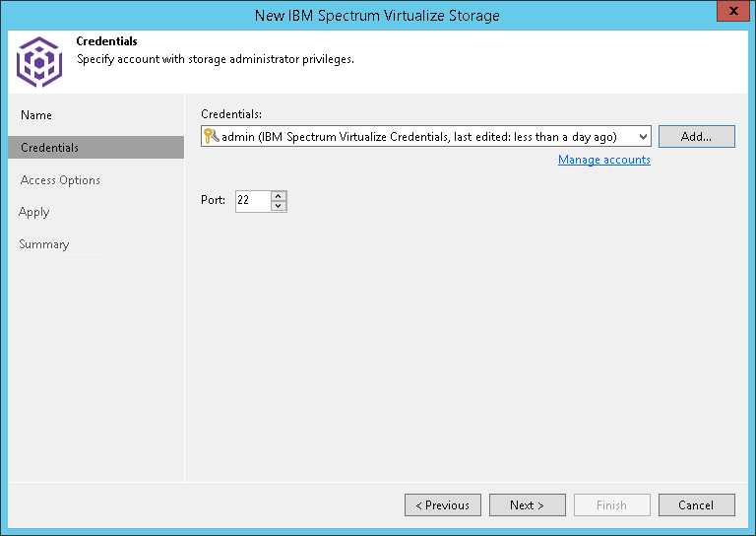Select the Credentials step in sidebar
Image resolution: width=756 pixels, height=536 pixels.
50,148
